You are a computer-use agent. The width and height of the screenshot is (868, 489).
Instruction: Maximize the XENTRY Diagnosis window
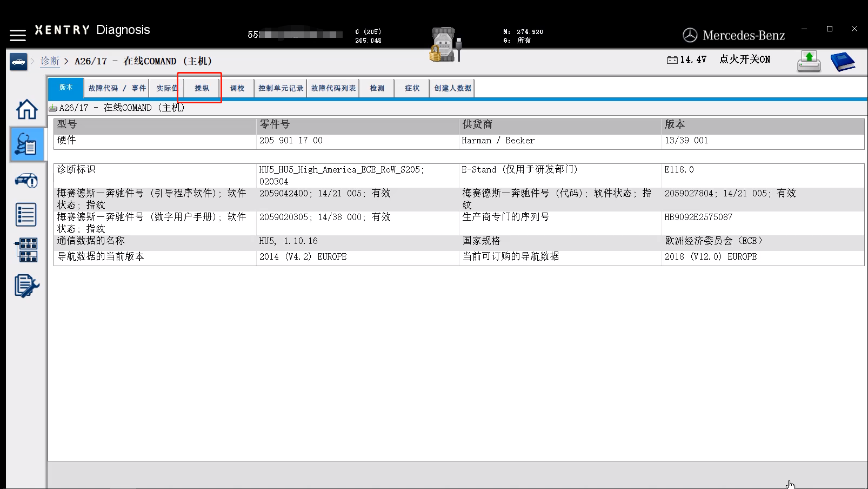click(x=830, y=29)
